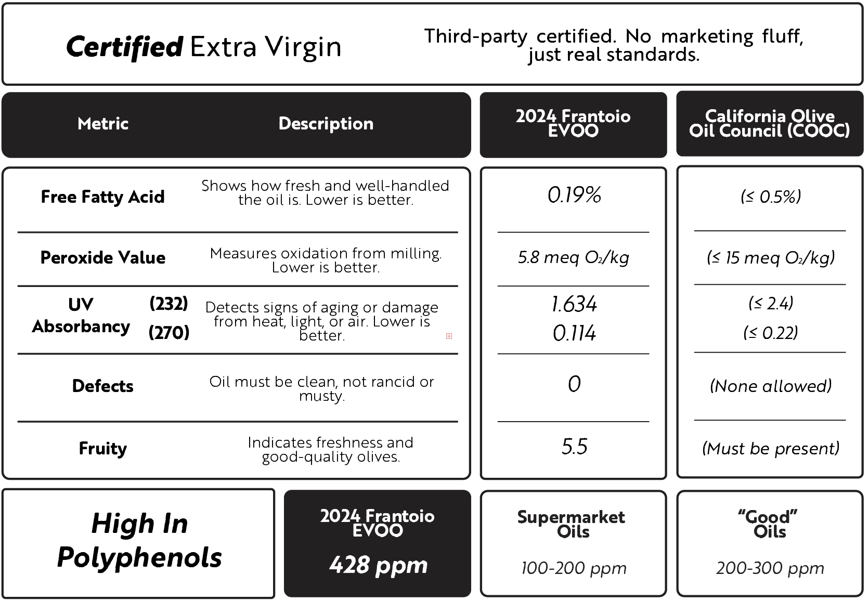Screen dimensions: 868x601
Task: Click the Frantoio EVOO Defects value
Action: pos(574,385)
